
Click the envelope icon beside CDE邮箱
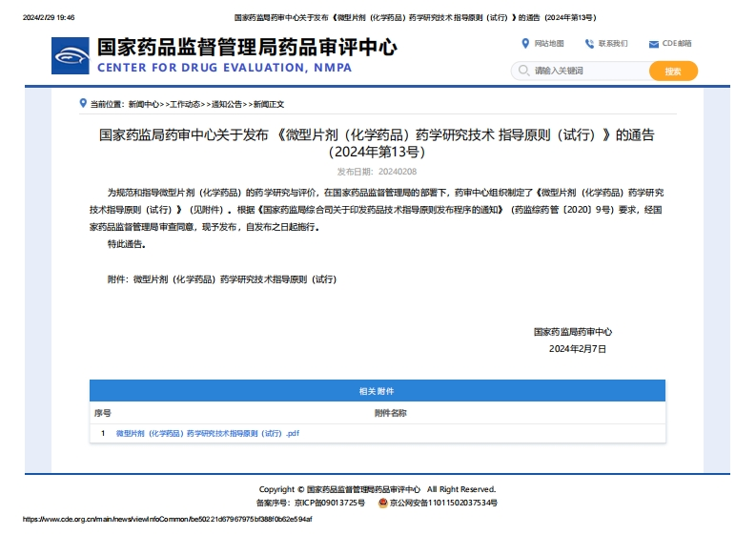653,44
